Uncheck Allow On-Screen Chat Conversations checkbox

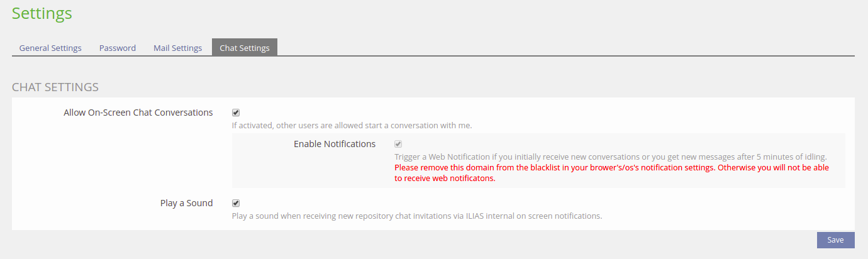tap(236, 113)
